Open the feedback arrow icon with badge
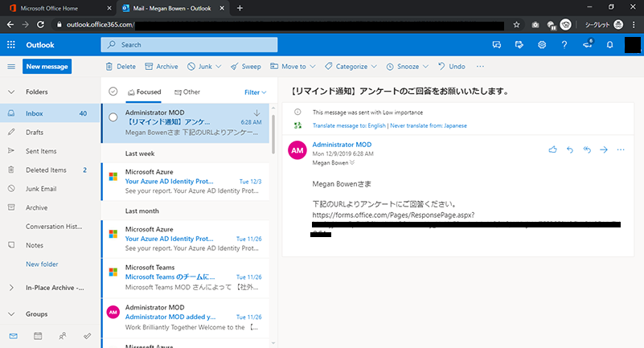Viewport: 644px width, 348px height. [x=588, y=44]
